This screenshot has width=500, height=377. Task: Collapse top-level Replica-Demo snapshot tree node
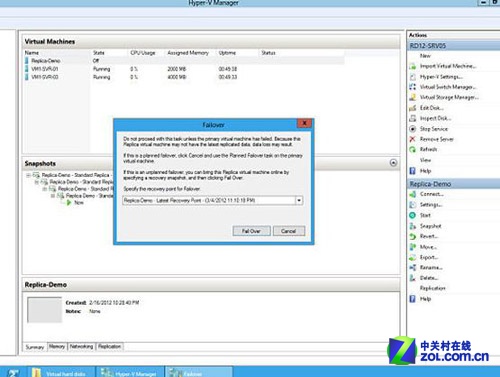point(29,175)
